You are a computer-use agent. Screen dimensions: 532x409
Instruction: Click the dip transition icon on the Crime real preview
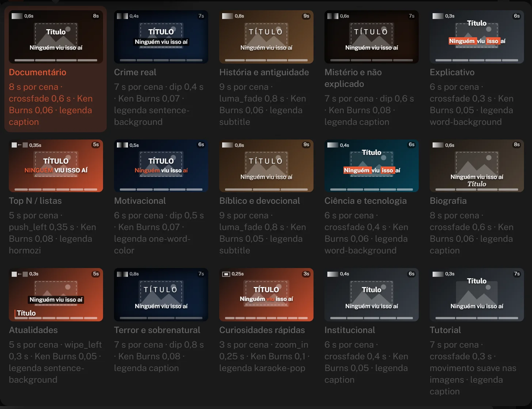[x=122, y=16]
